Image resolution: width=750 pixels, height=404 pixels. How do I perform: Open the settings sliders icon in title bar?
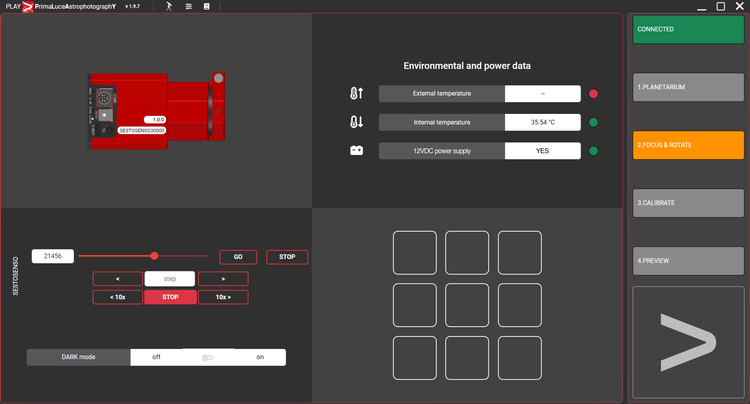[188, 6]
